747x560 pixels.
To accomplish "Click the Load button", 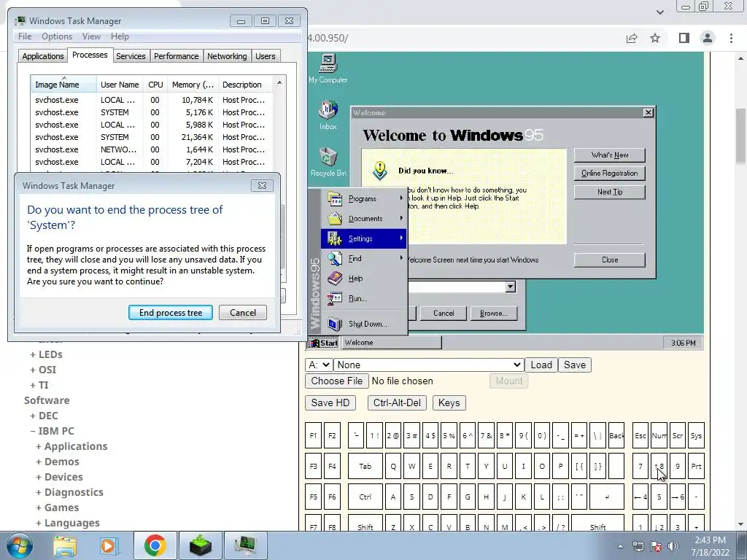I will coord(541,365).
